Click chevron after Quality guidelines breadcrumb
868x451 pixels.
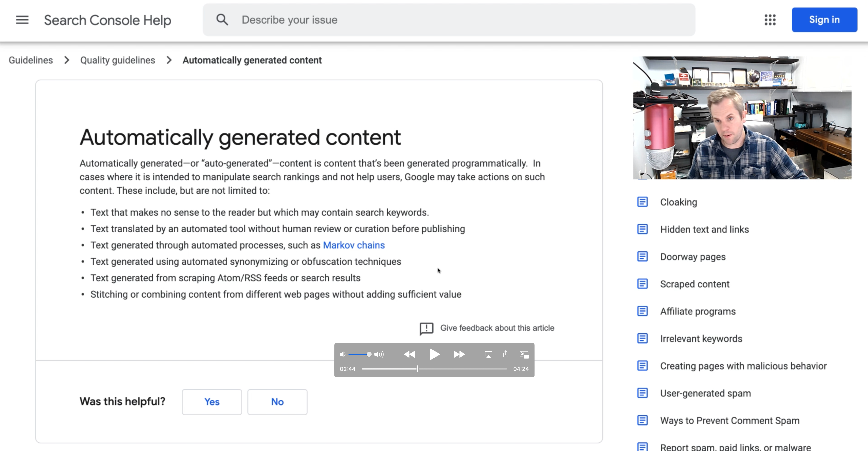coord(169,60)
